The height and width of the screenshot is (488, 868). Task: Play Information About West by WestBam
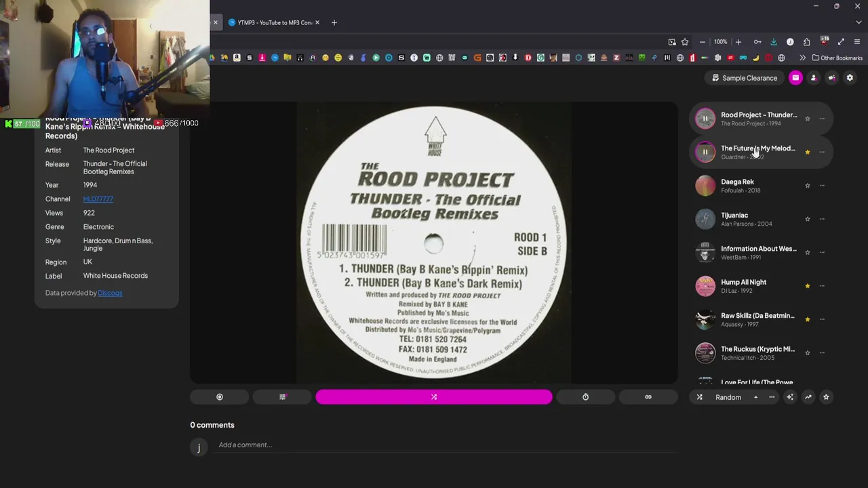[705, 252]
